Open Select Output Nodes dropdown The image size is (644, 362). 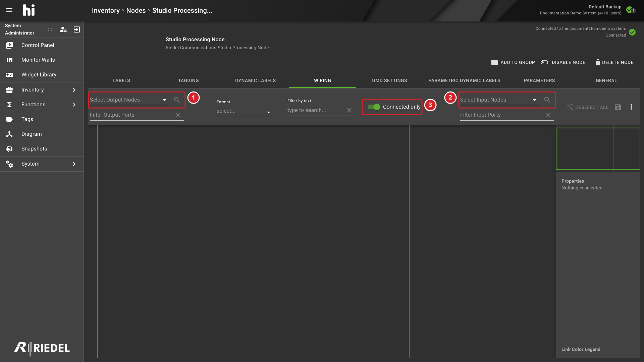pyautogui.click(x=129, y=100)
